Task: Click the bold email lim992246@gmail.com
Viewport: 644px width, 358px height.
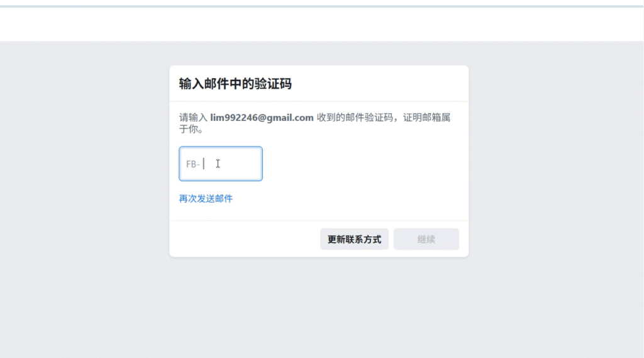Action: 262,118
